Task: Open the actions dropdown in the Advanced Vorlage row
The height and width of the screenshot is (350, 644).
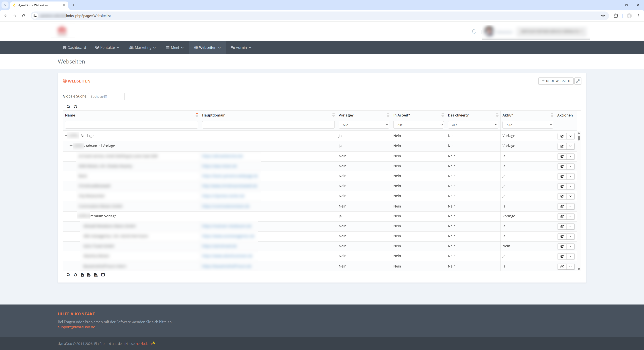Action: pyautogui.click(x=570, y=146)
